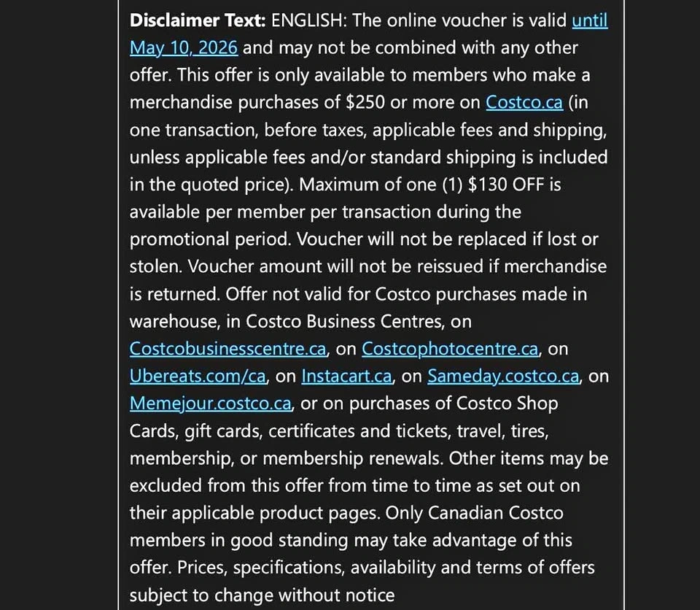
Task: Follow the Costco.ca hyperlink
Action: click(524, 103)
